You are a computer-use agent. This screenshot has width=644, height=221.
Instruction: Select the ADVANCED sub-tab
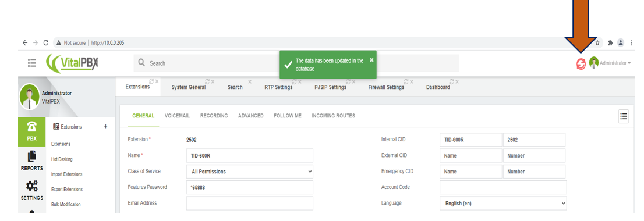pyautogui.click(x=250, y=116)
